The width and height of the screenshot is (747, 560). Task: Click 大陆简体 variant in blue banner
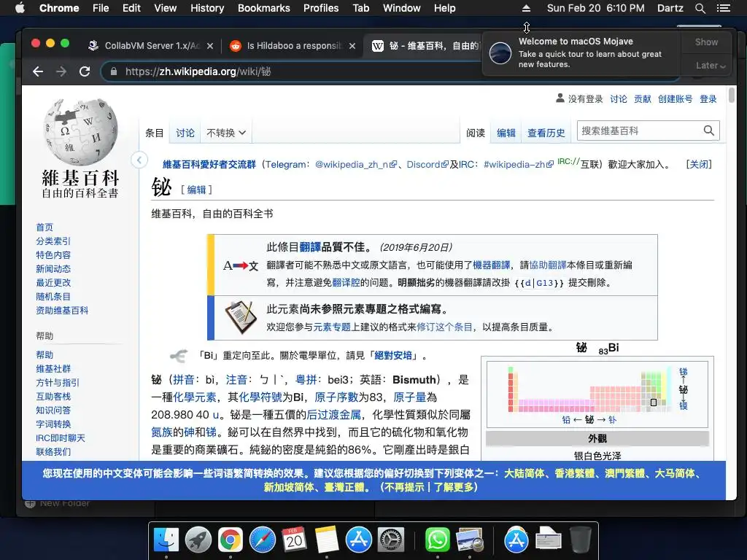(x=524, y=473)
